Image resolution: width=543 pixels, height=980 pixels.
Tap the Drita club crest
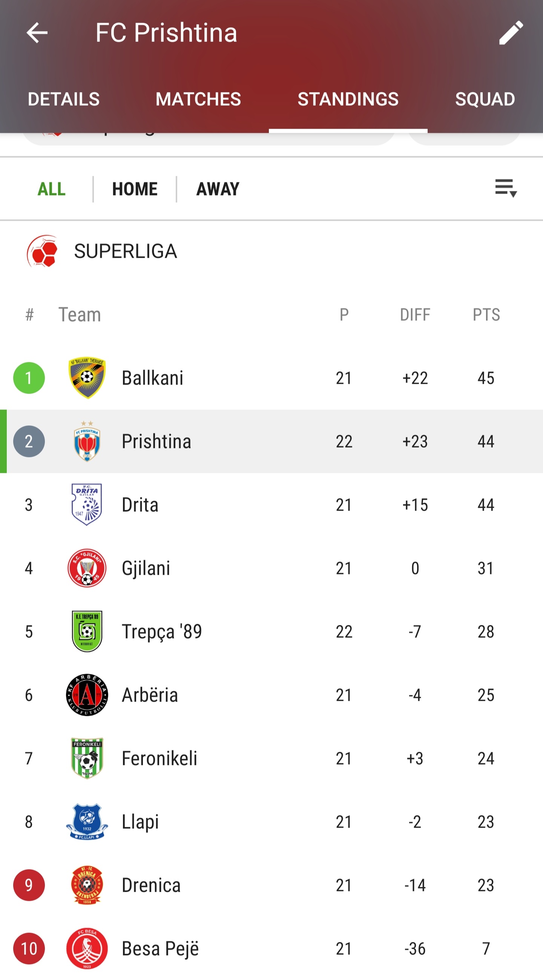point(87,505)
